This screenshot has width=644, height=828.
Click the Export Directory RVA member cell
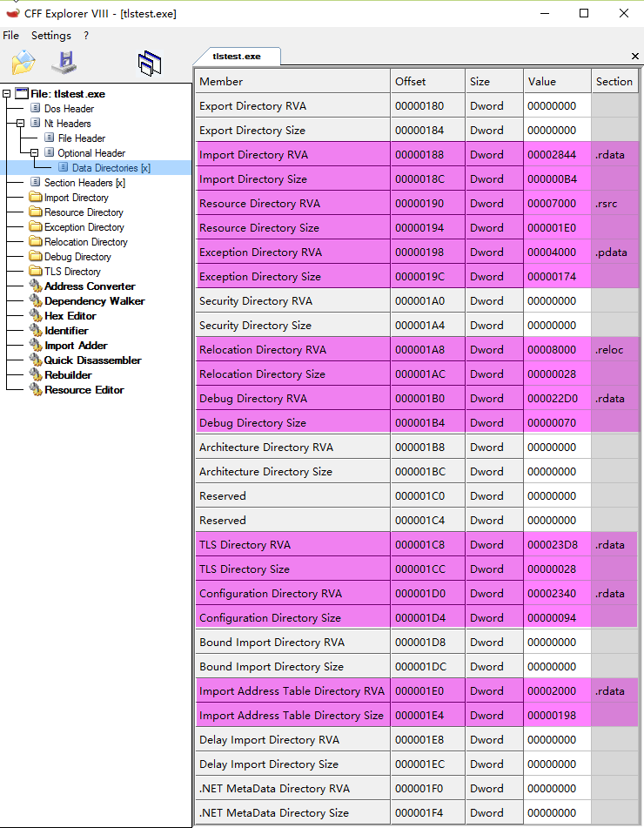click(293, 105)
